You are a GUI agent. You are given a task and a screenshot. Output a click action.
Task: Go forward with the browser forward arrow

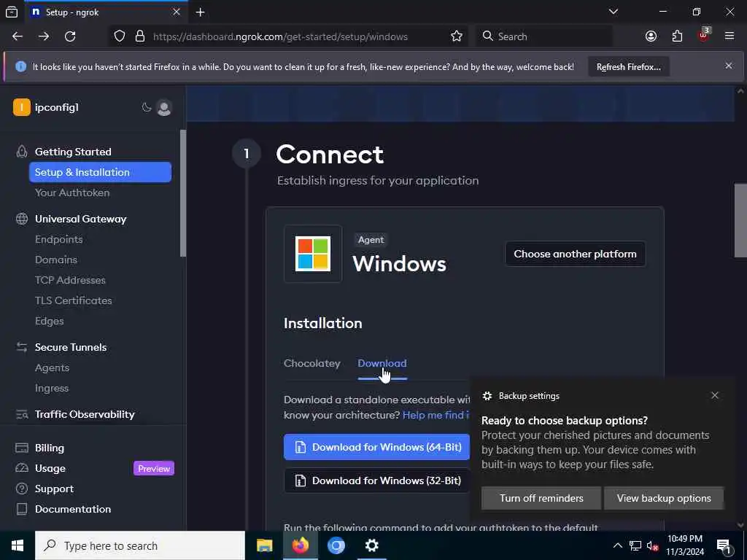44,36
